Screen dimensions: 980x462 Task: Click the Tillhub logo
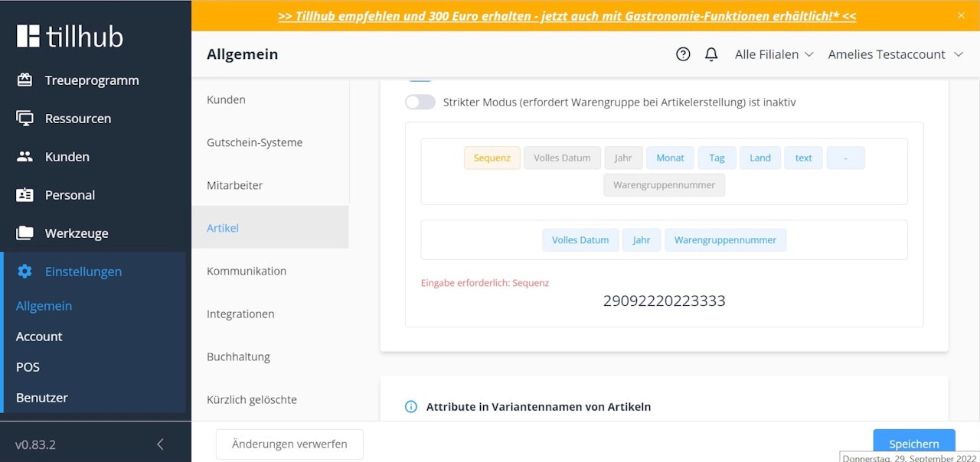[x=69, y=35]
